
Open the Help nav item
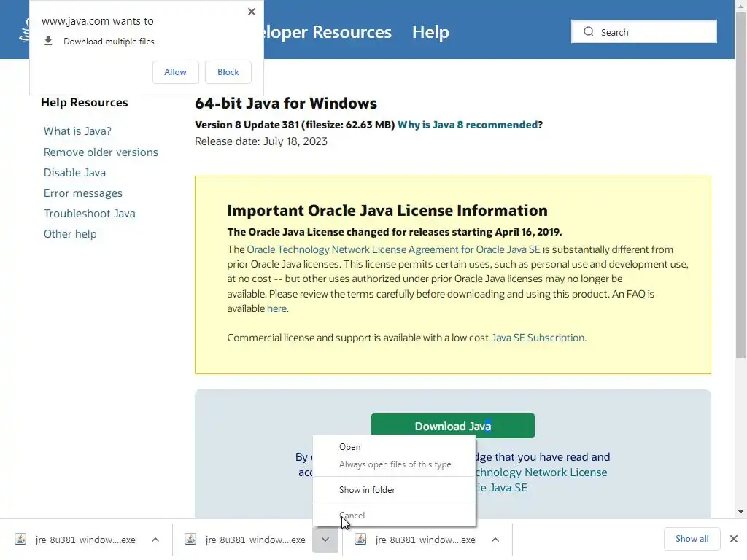[430, 32]
